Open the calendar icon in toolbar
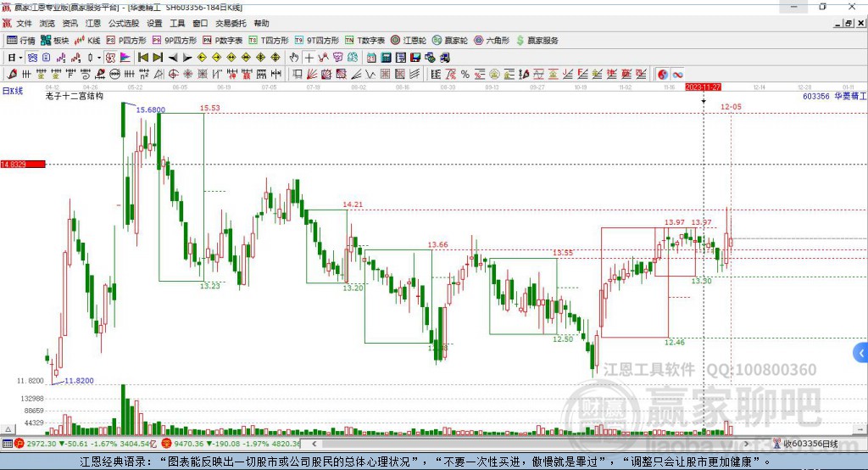Image resolution: width=868 pixels, height=470 pixels. tap(371, 58)
